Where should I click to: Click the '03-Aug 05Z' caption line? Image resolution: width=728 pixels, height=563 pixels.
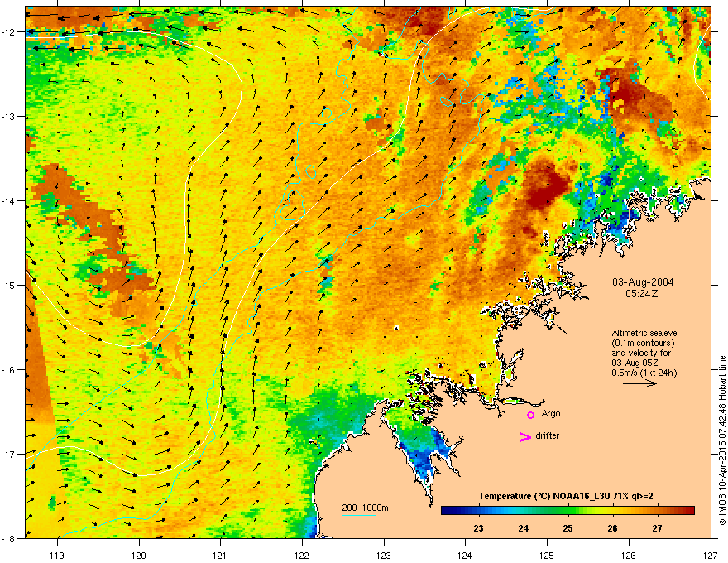pos(635,363)
